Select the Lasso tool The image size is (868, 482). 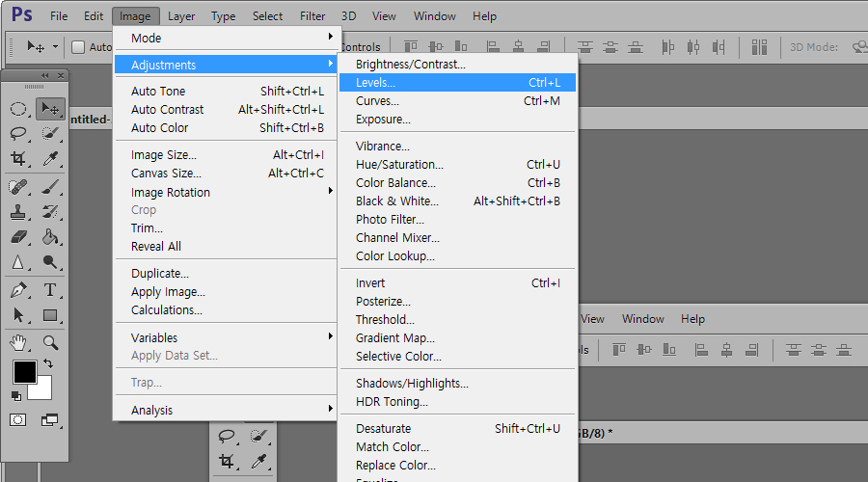pos(18,134)
